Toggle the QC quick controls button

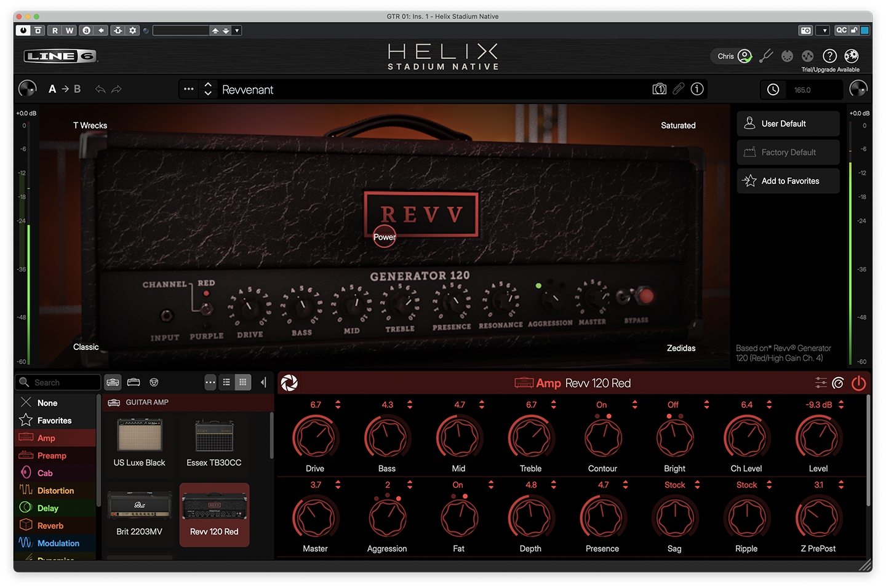[x=841, y=30]
